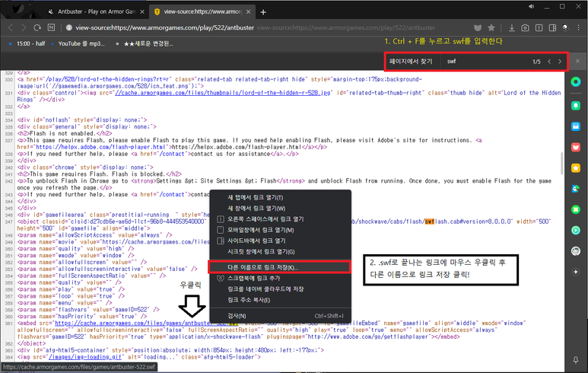The height and width of the screenshot is (373, 588).
Task: Select '링크 주소 복사(E)'
Action: pos(281,300)
